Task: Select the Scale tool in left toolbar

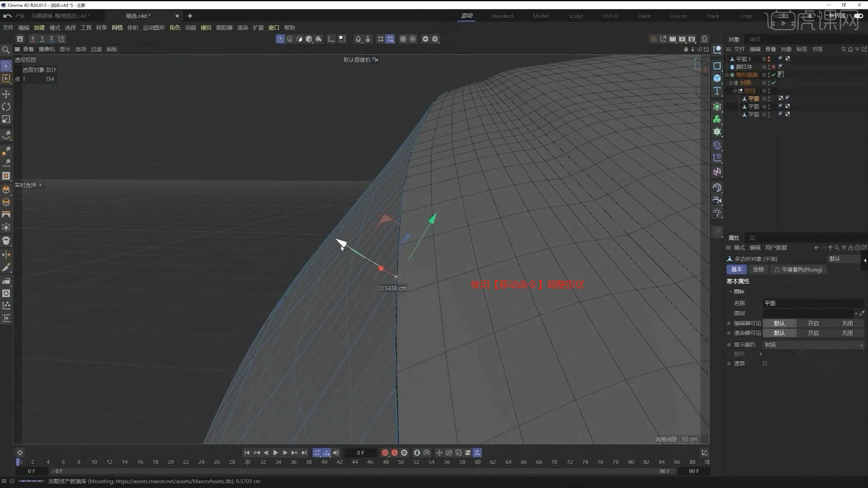Action: pos(6,119)
